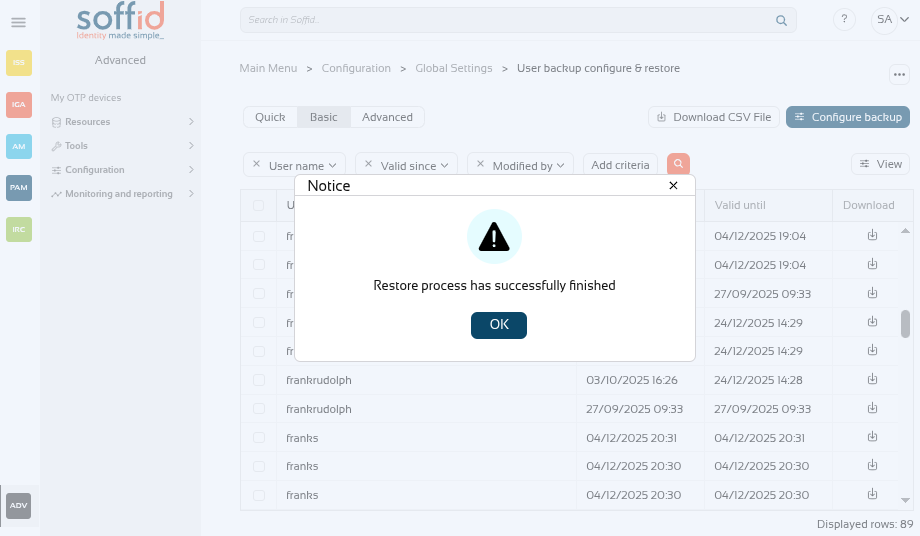Open the PAM module sidebar icon
Screen dimensions: 920x536
coord(19,188)
